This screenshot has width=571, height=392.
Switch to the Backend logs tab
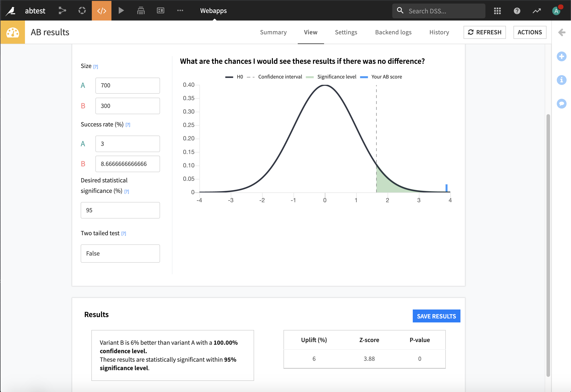point(393,32)
